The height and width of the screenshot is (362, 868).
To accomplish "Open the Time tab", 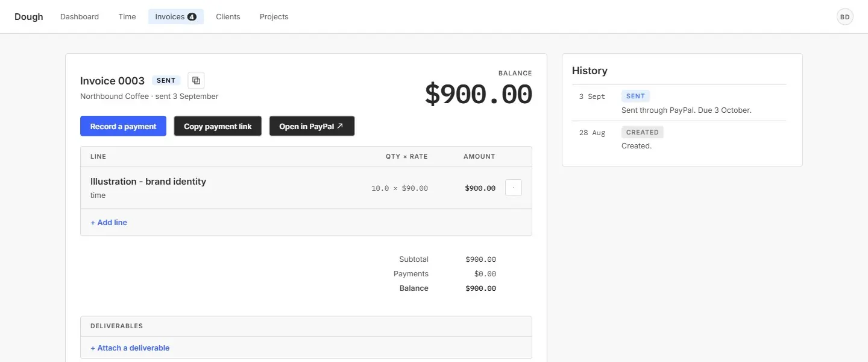I will [127, 17].
